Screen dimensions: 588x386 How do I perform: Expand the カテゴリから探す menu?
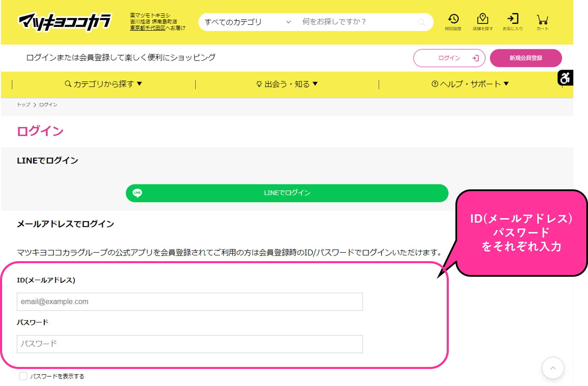pos(103,84)
